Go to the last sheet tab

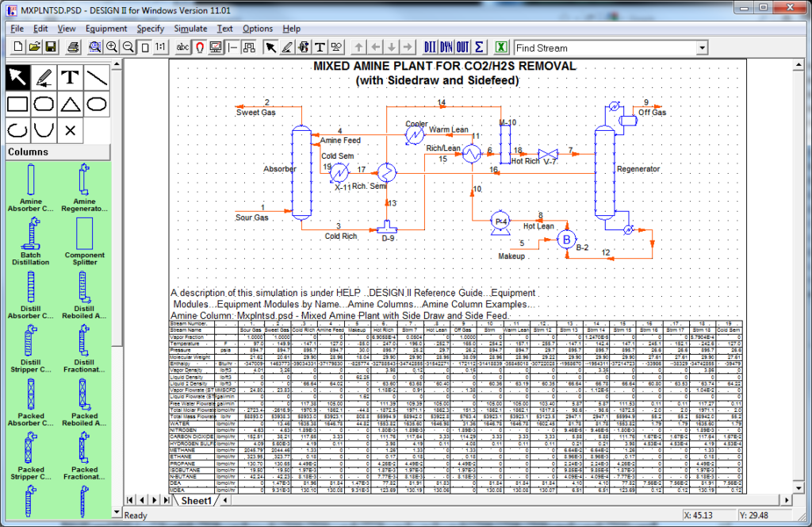click(x=167, y=501)
